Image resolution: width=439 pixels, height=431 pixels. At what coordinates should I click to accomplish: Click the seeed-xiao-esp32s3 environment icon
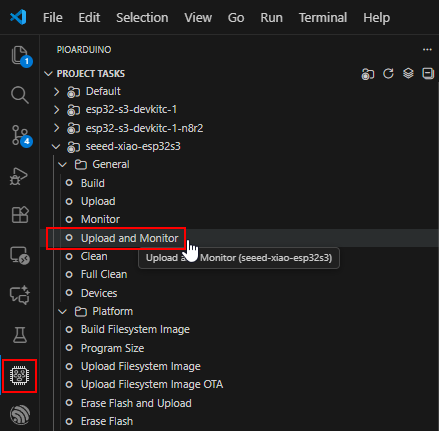[73, 147]
